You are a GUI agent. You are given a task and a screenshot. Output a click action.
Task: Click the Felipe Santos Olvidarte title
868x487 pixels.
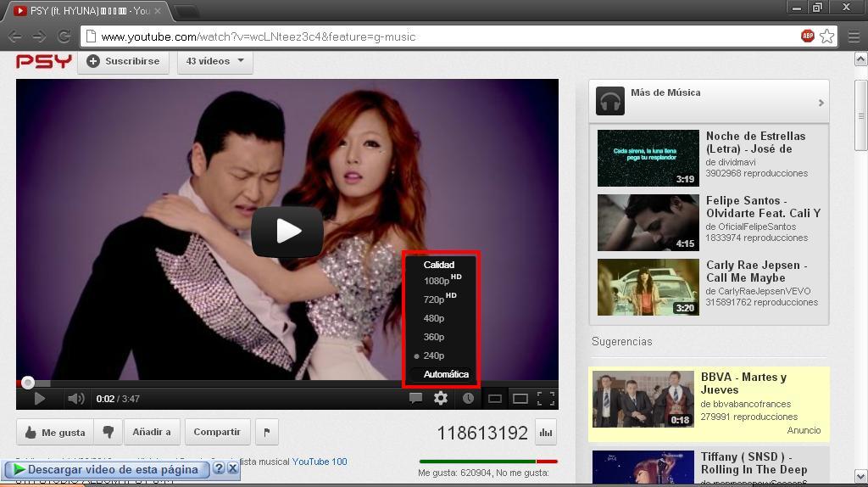tap(764, 207)
